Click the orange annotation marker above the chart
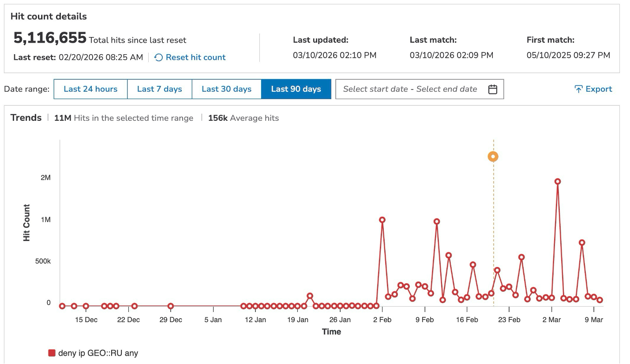The width and height of the screenshot is (630, 364). tap(493, 156)
